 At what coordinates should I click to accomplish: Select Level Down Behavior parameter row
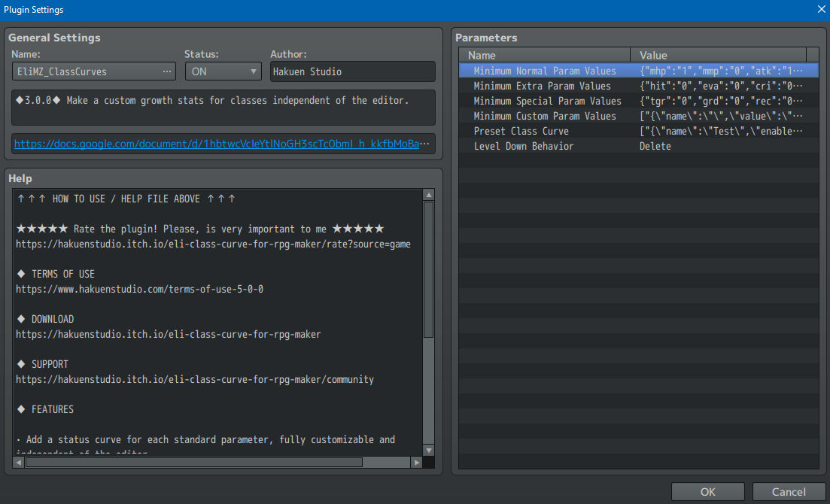point(638,146)
